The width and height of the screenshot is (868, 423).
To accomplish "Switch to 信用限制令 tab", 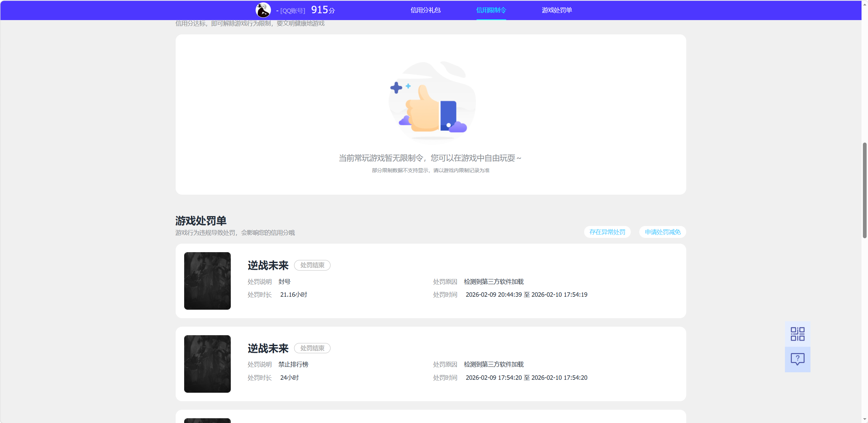I will point(491,10).
